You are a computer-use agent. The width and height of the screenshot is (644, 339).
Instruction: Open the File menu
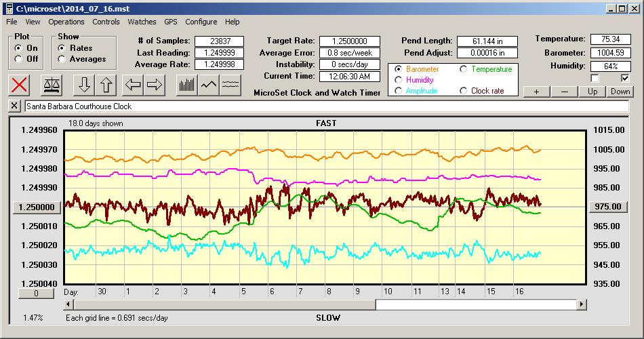[12, 22]
